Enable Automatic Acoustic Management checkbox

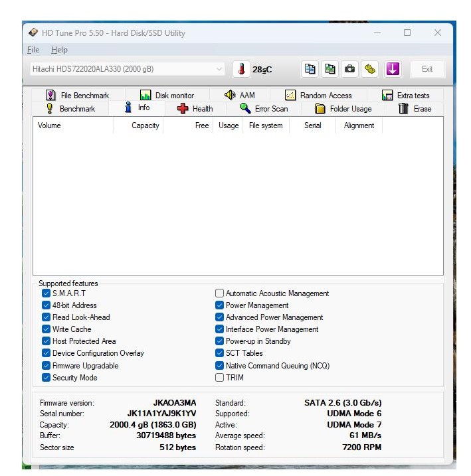[x=220, y=293]
